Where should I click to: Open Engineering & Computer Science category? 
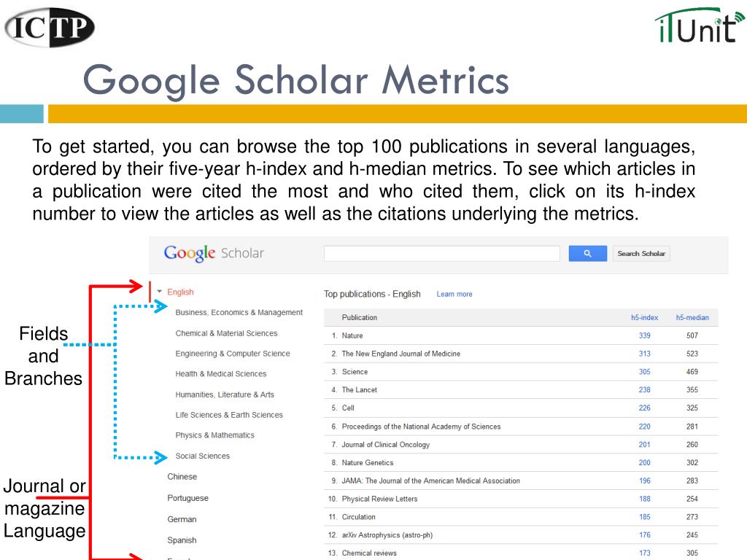click(233, 354)
